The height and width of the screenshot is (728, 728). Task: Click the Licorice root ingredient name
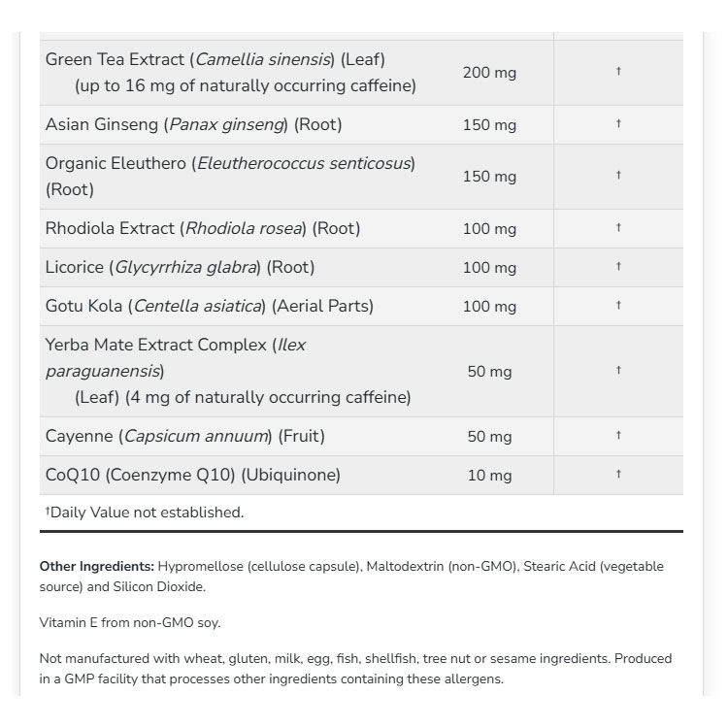pos(181,268)
